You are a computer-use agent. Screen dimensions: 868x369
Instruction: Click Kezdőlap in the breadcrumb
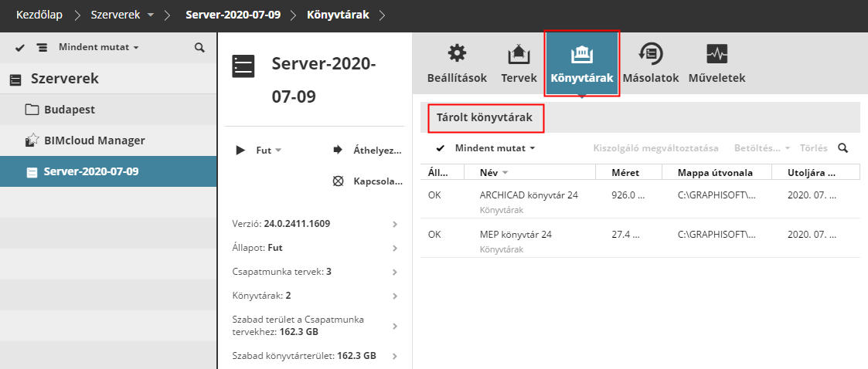click(x=39, y=15)
